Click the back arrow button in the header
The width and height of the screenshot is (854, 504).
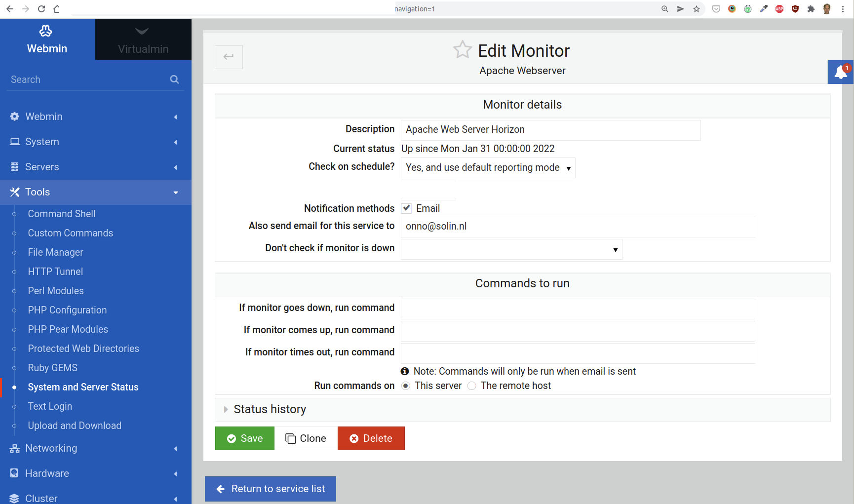229,57
